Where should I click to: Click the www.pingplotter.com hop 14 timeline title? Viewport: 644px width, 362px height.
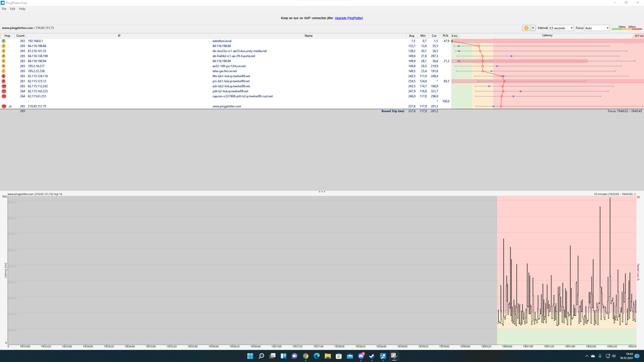[x=35, y=194]
